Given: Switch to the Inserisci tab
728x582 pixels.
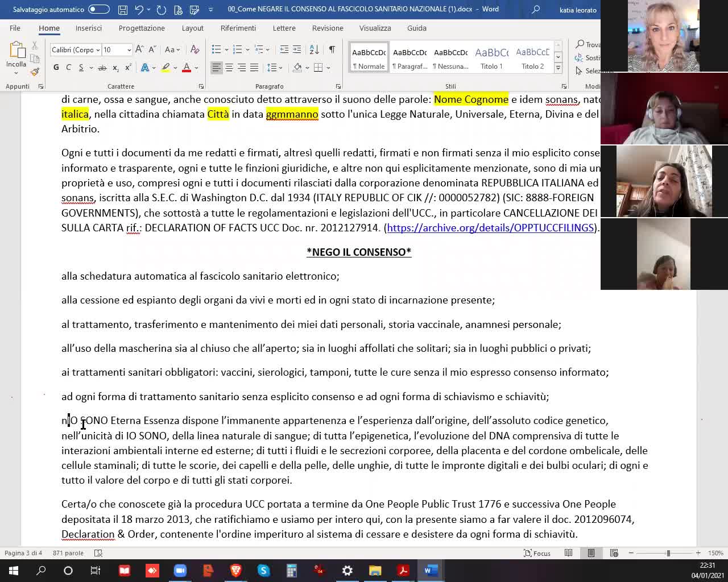Looking at the screenshot, I should [89, 28].
